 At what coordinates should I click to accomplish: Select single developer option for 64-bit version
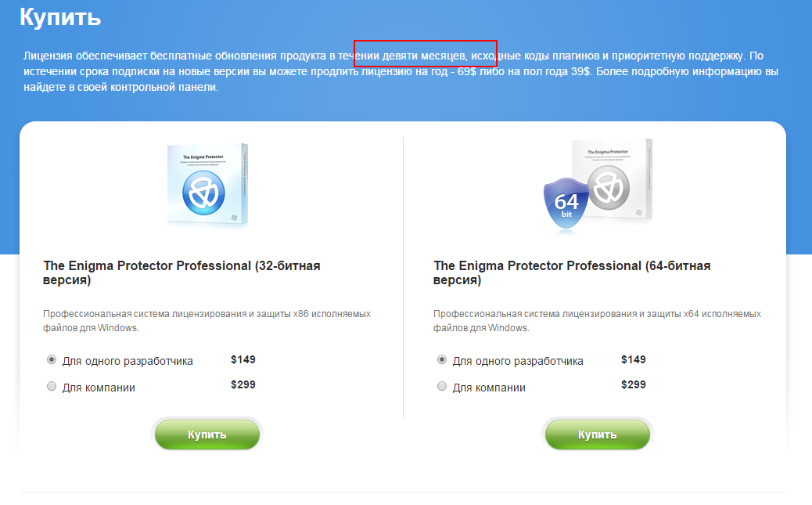pyautogui.click(x=442, y=360)
